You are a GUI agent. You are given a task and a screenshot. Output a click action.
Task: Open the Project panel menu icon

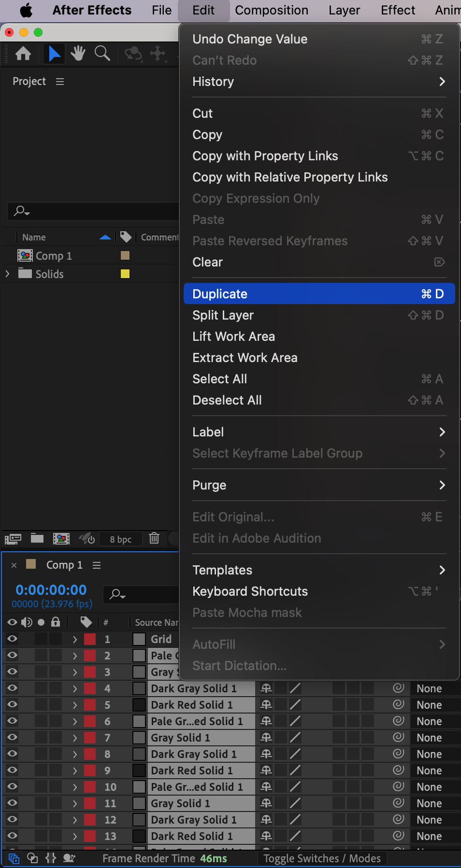pyautogui.click(x=60, y=82)
